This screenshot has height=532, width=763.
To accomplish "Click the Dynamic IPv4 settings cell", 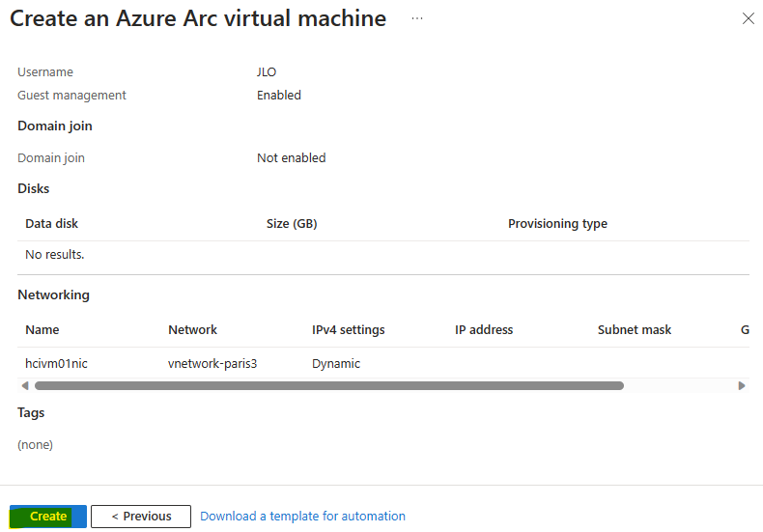I will (x=336, y=363).
